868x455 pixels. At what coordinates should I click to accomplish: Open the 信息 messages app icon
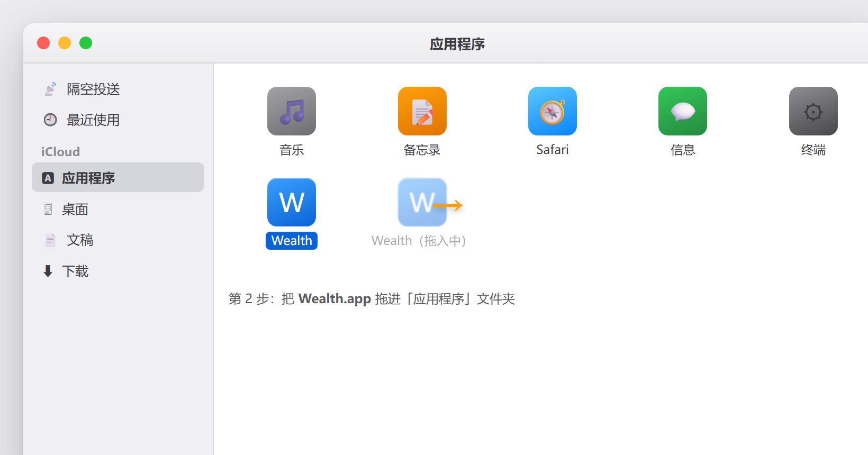pyautogui.click(x=683, y=111)
